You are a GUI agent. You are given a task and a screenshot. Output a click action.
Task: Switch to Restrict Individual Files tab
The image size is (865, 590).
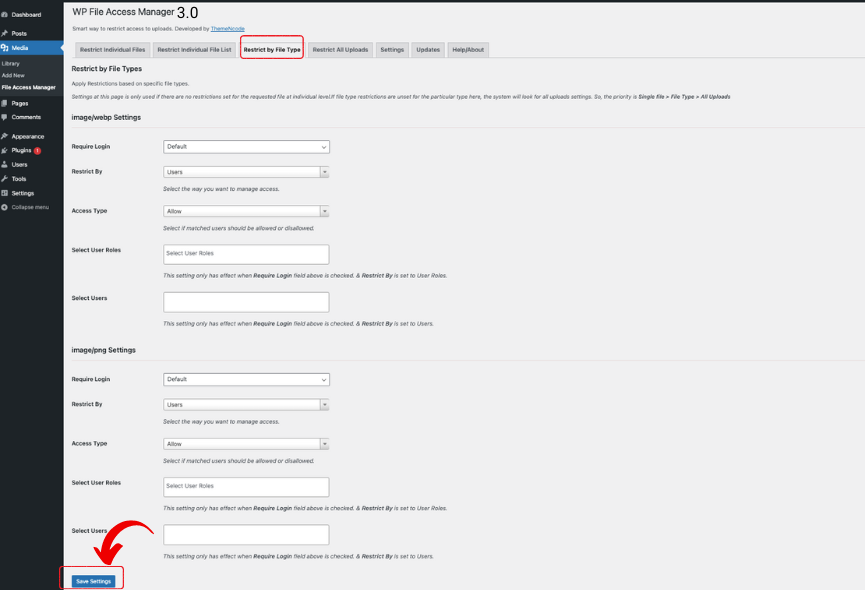coord(113,50)
